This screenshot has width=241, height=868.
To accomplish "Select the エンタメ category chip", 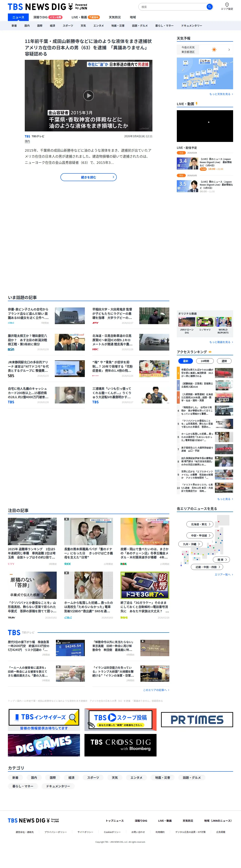I will point(136,778).
